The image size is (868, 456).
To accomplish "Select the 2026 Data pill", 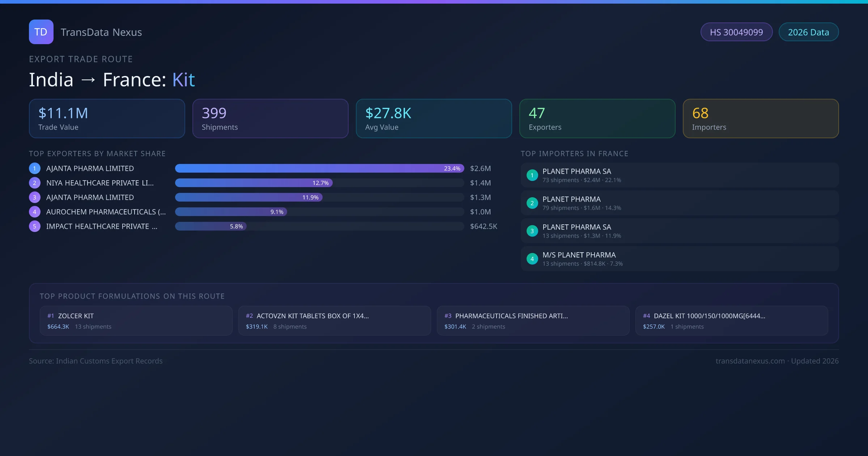I will (808, 32).
